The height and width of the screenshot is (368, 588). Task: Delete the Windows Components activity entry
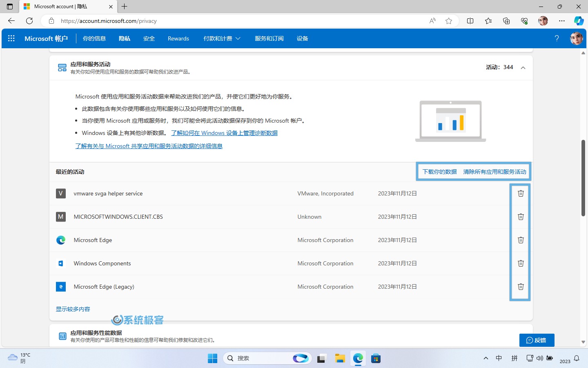point(521,263)
